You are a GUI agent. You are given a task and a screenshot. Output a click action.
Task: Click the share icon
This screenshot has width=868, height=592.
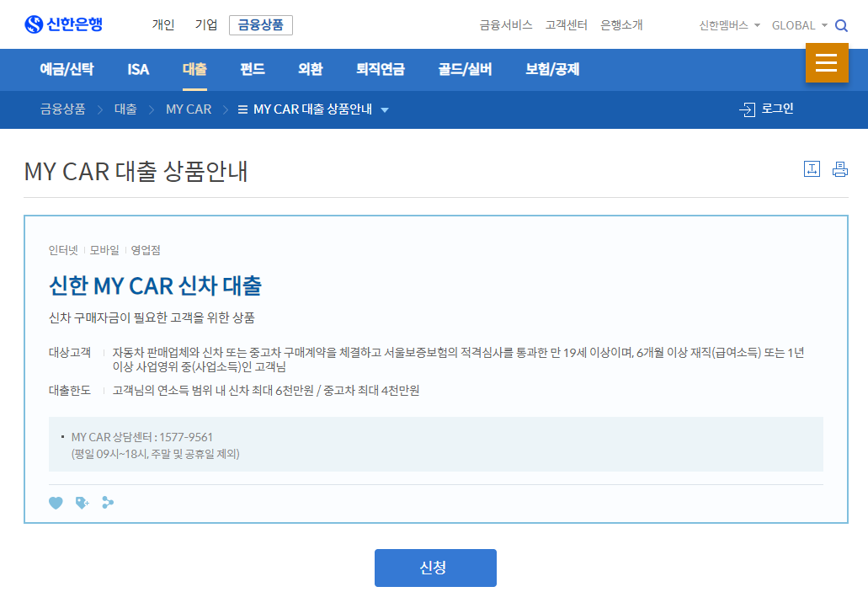click(108, 502)
